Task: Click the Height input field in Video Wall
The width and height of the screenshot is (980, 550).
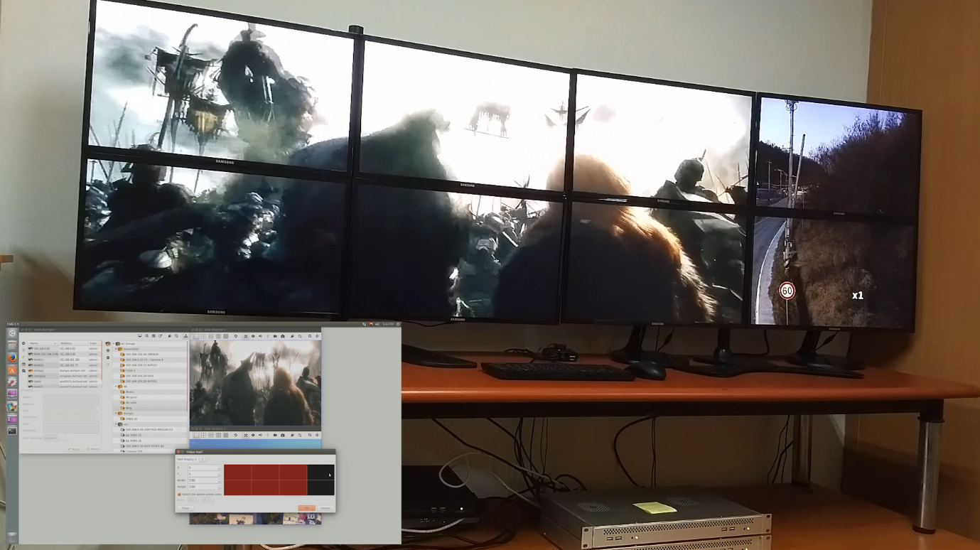Action: click(203, 487)
